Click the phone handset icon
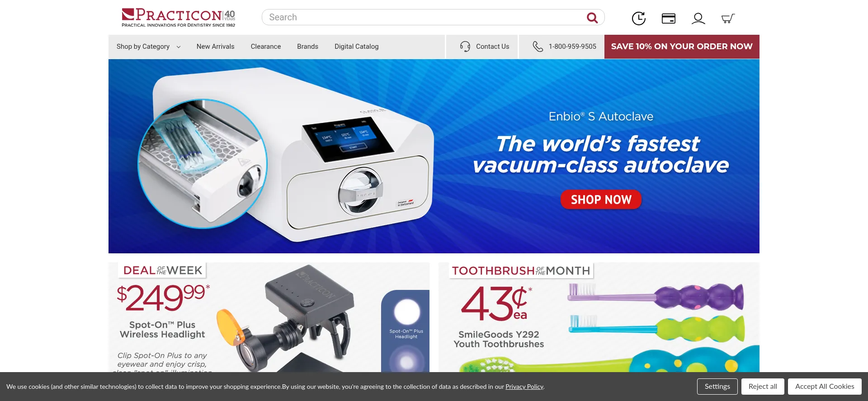The width and height of the screenshot is (868, 401). pyautogui.click(x=538, y=47)
